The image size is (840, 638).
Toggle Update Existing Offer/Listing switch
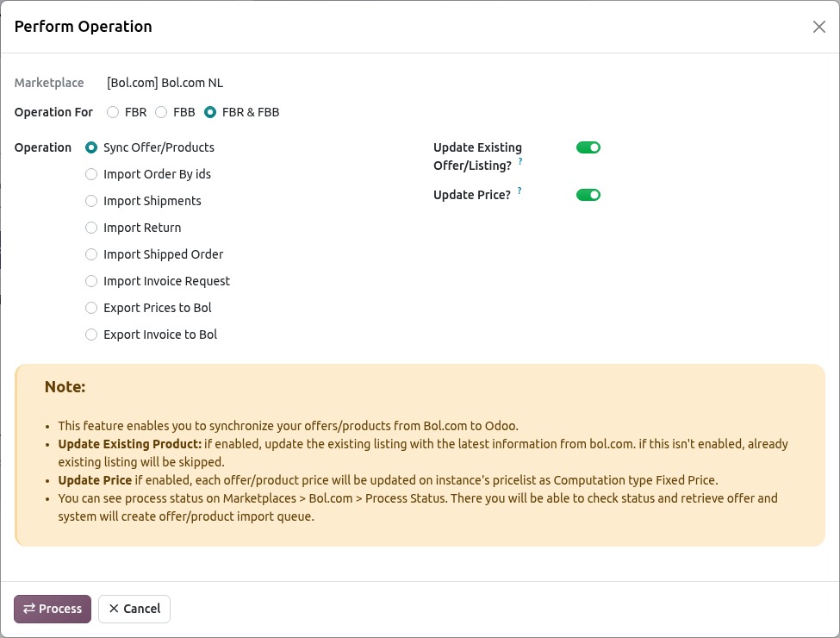tap(588, 147)
